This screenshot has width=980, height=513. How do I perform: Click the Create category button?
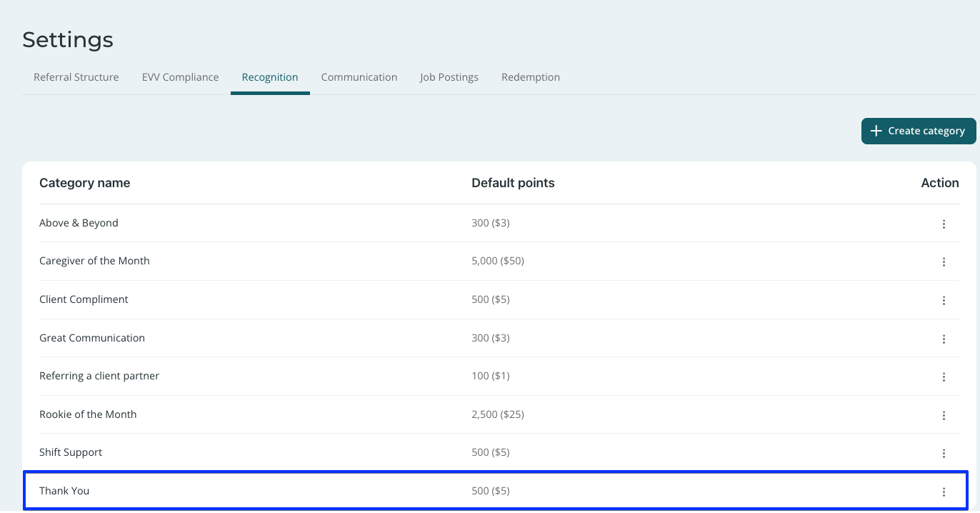coord(919,131)
